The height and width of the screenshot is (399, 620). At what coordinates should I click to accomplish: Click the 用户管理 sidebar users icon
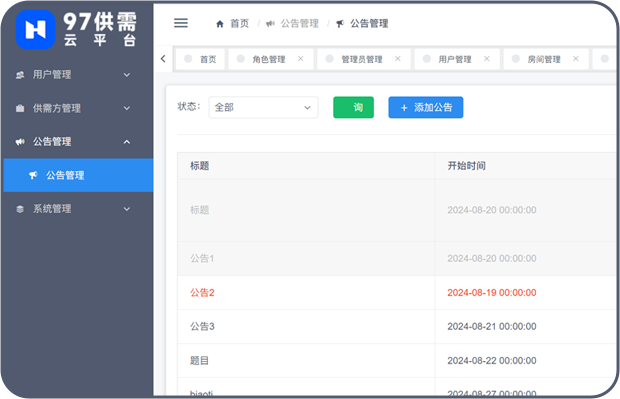pos(20,75)
